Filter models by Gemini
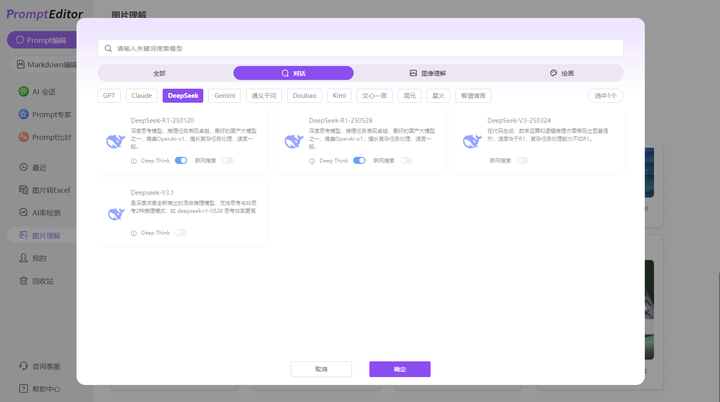 [225, 96]
